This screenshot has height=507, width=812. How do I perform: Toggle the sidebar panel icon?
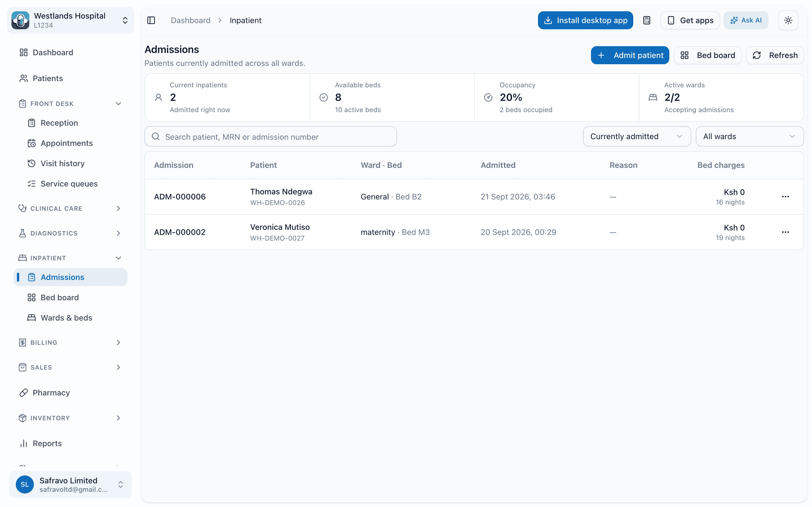point(151,21)
